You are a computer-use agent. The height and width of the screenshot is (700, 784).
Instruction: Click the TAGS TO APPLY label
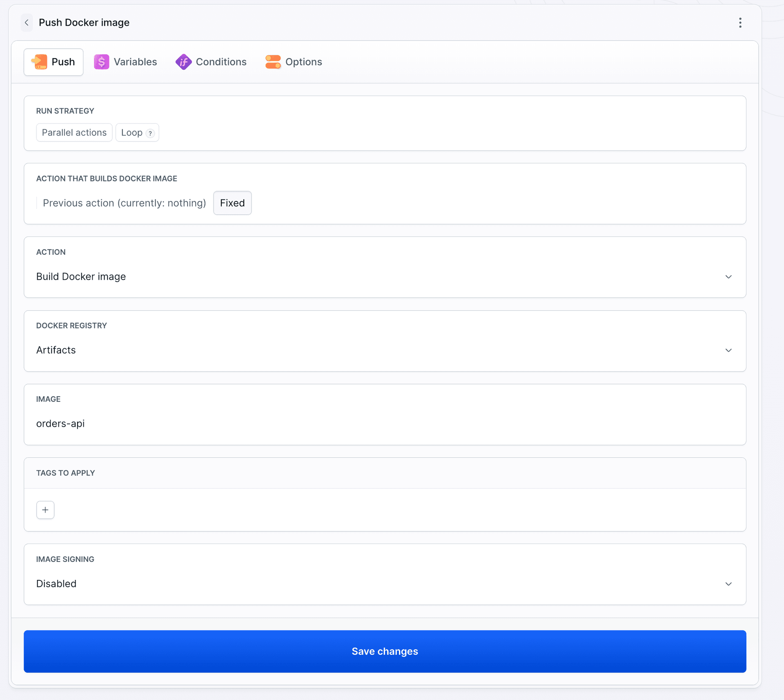(66, 473)
